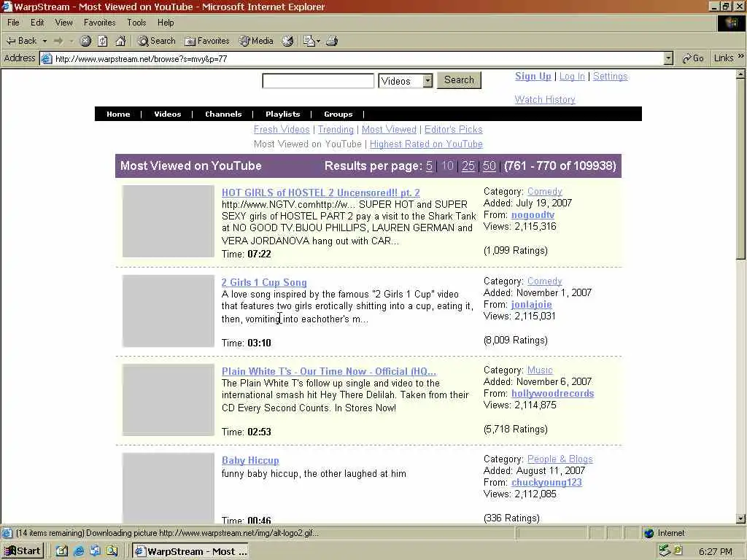Image resolution: width=747 pixels, height=560 pixels.
Task: Click the web page Search button
Action: pos(459,80)
